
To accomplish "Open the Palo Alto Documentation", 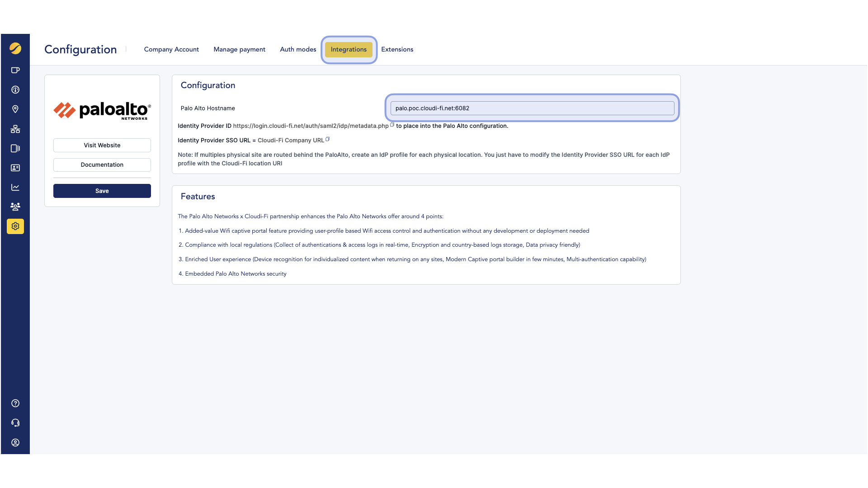I will pyautogui.click(x=102, y=164).
